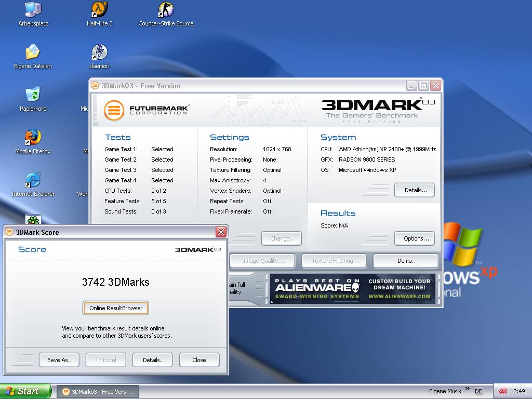Screen dimensions: 532x399
Task: Click the Sound Tests 0 of 3 row
Action: (x=135, y=211)
